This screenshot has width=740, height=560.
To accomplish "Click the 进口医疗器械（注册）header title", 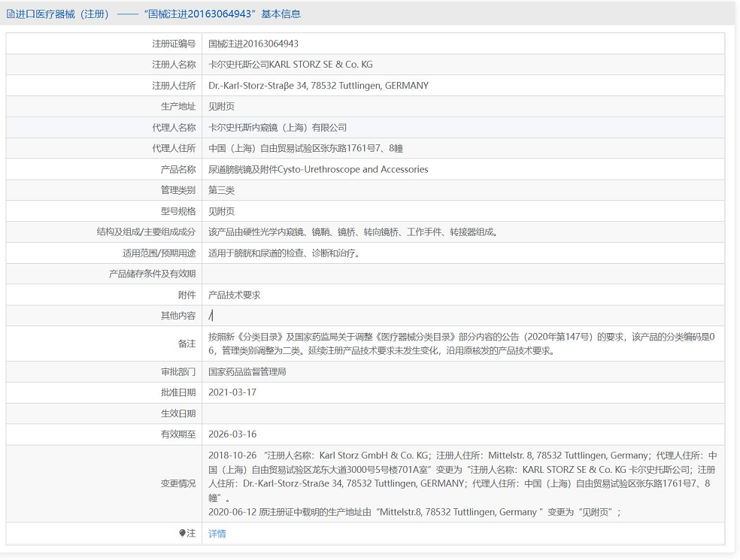I will pos(62,14).
